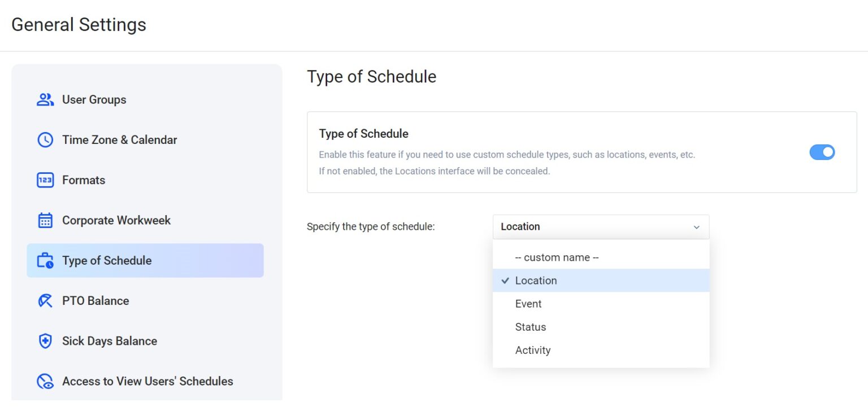Open Access to View Users' Schedules settings
The height and width of the screenshot is (407, 868).
[x=147, y=381]
